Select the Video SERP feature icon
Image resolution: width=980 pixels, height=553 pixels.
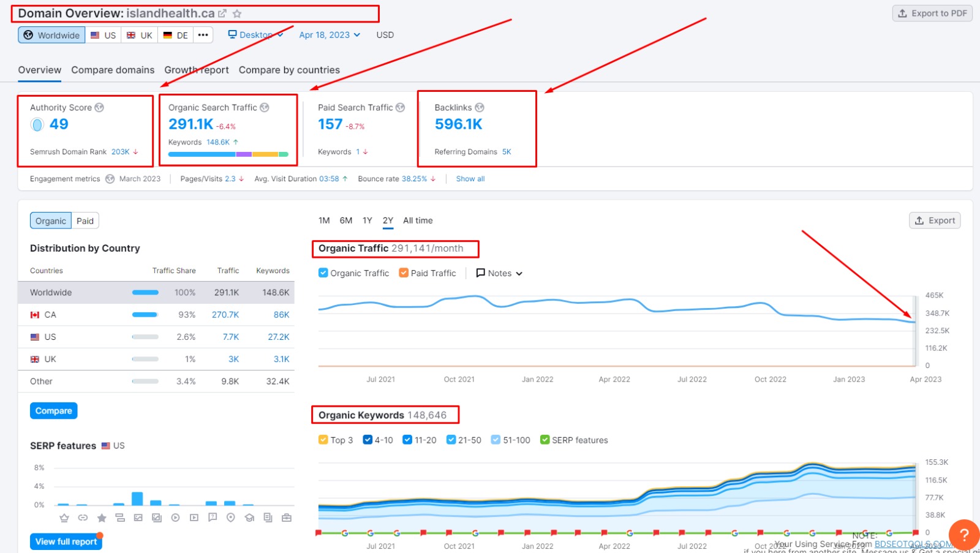tap(175, 517)
